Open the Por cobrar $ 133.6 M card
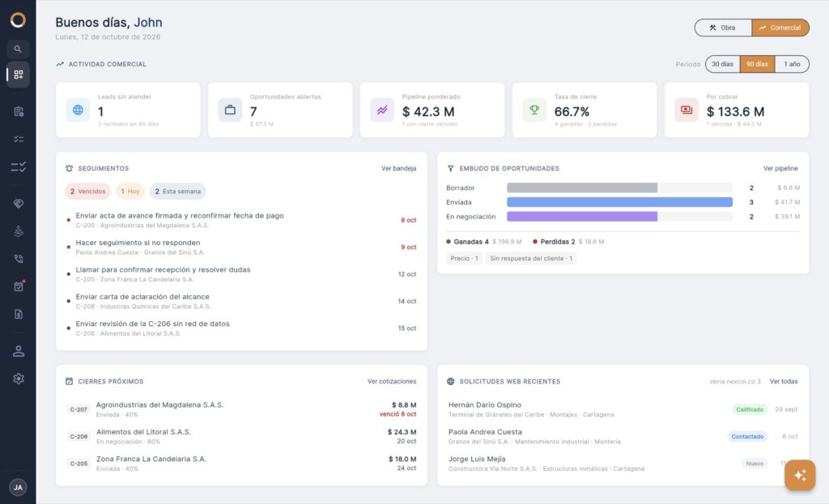Screen dimensions: 829x504 [737, 110]
